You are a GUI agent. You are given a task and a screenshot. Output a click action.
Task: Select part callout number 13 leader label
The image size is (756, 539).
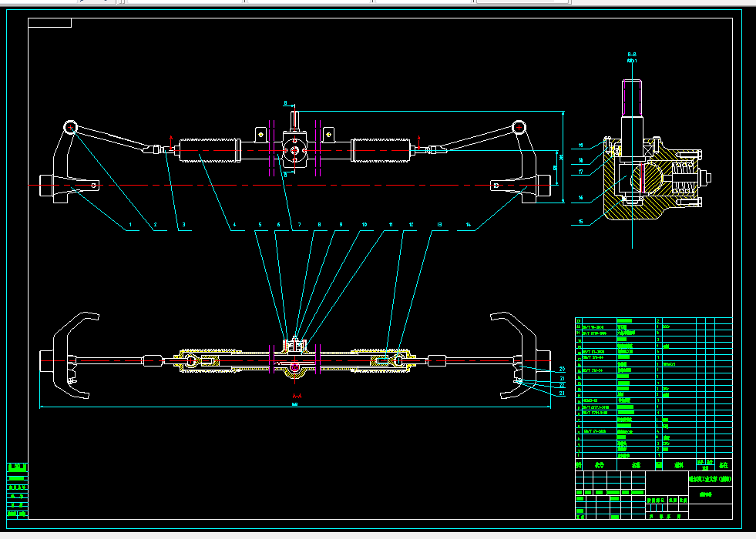(439, 225)
